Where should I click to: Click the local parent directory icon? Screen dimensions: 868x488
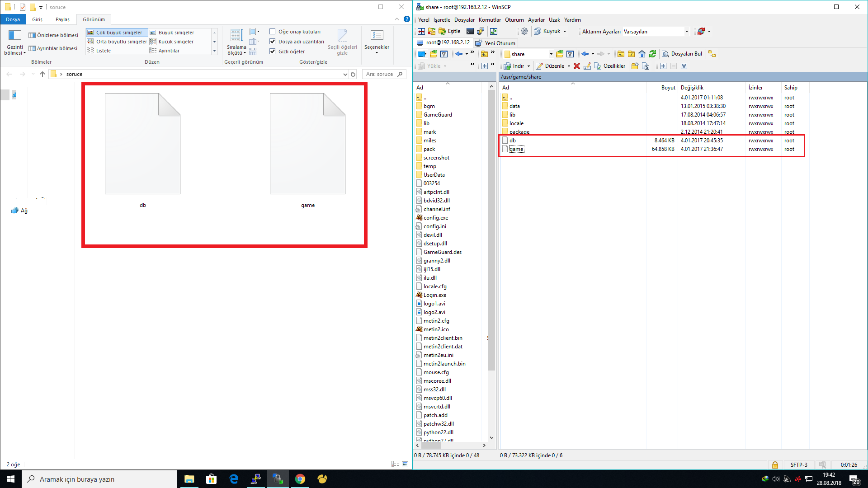tap(484, 54)
